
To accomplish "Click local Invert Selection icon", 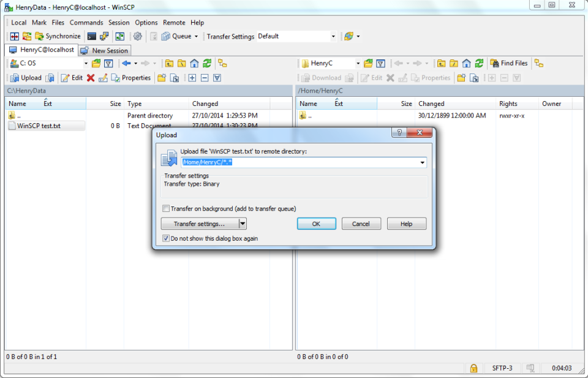I will [x=217, y=78].
